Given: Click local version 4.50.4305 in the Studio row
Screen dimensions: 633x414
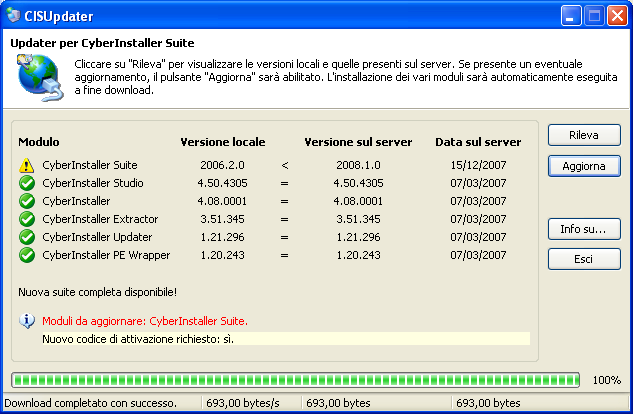Looking at the screenshot, I should (x=222, y=183).
